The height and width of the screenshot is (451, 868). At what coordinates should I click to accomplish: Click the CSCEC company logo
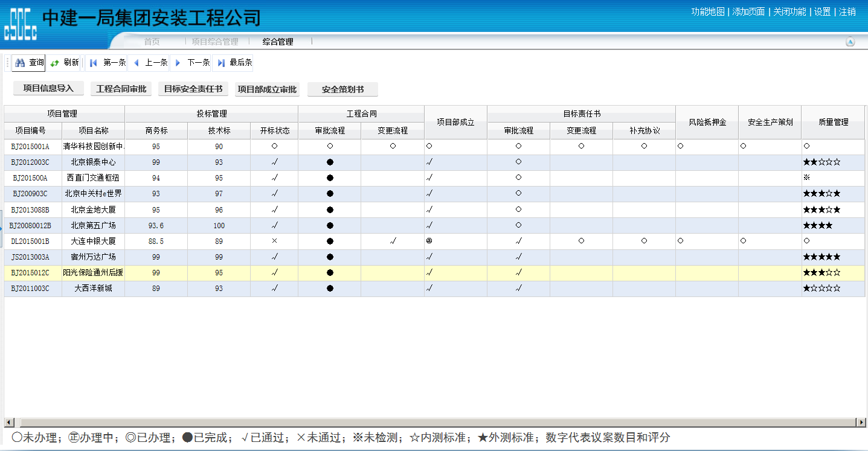click(x=21, y=24)
